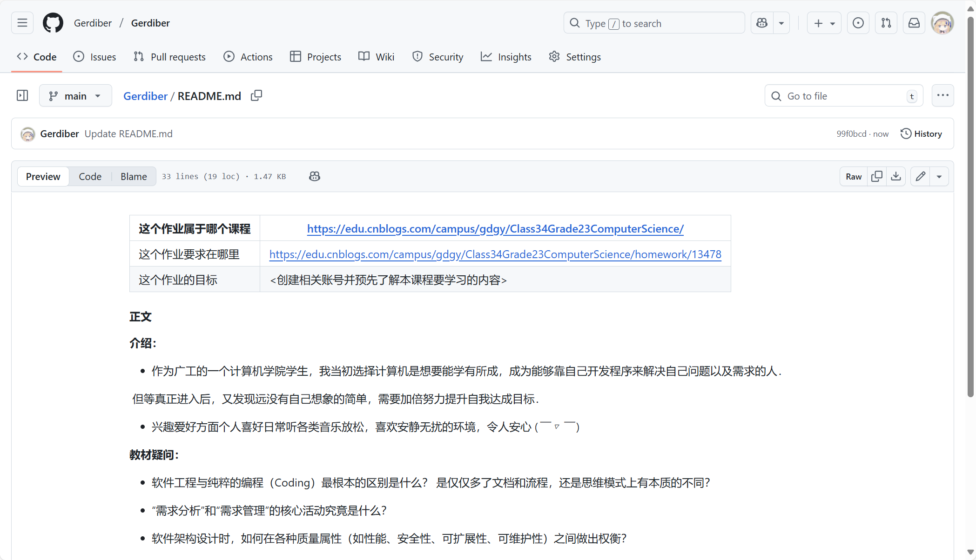Open your notifications inbox
This screenshot has height=560, width=976.
pos(914,22)
